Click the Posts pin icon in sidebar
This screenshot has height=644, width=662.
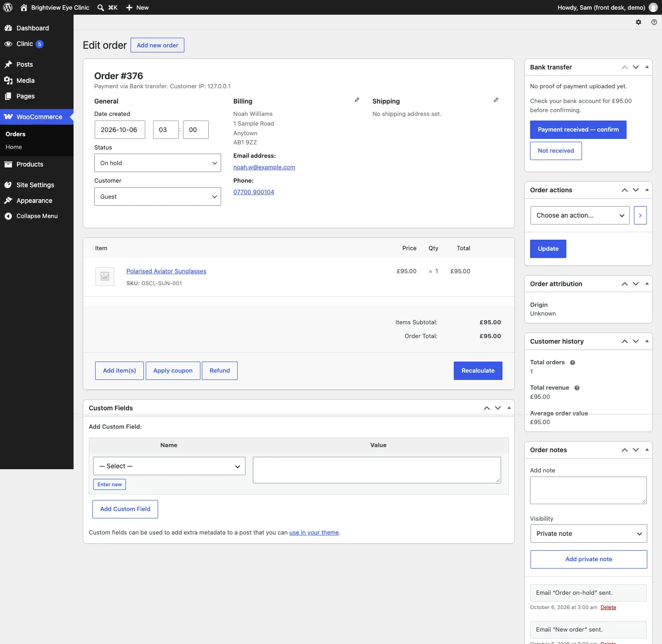pyautogui.click(x=8, y=64)
